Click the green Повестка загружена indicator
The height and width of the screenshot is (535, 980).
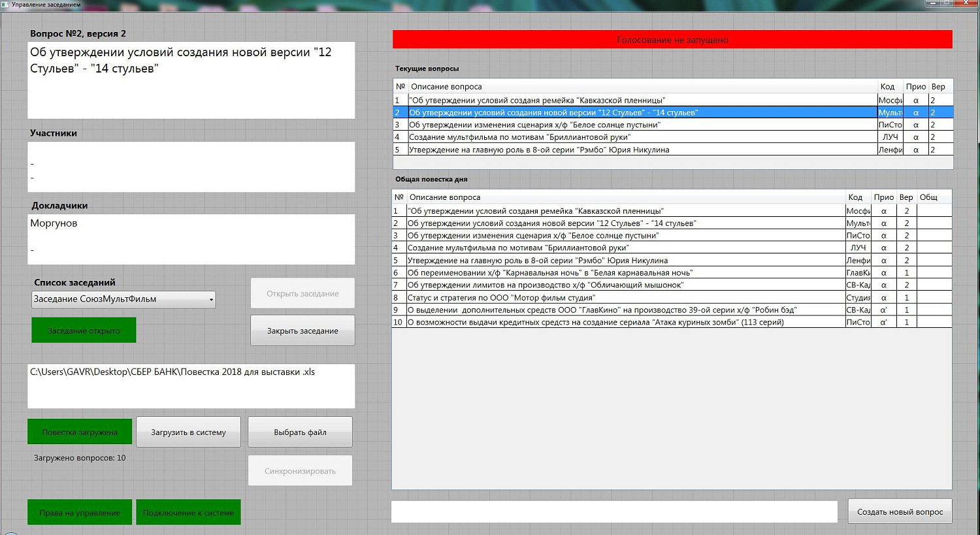[80, 432]
